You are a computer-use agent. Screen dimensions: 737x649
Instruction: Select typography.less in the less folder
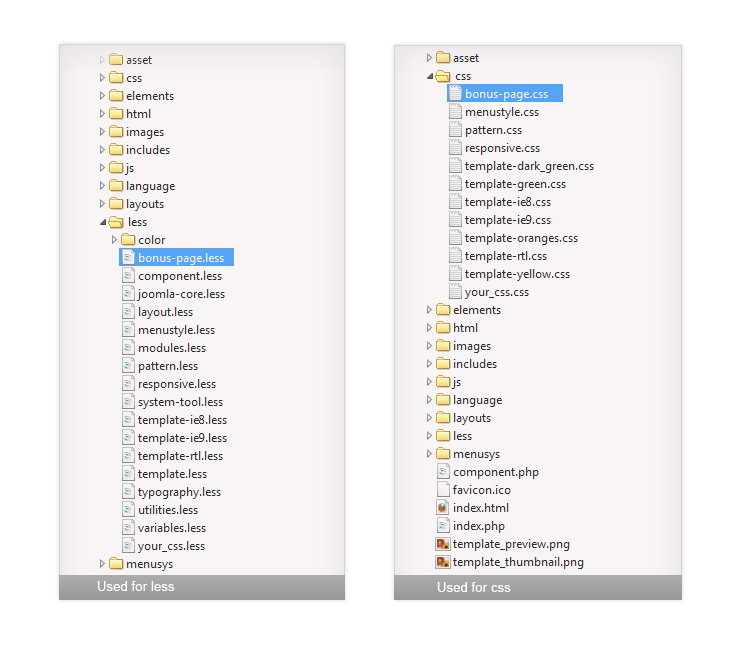179,492
